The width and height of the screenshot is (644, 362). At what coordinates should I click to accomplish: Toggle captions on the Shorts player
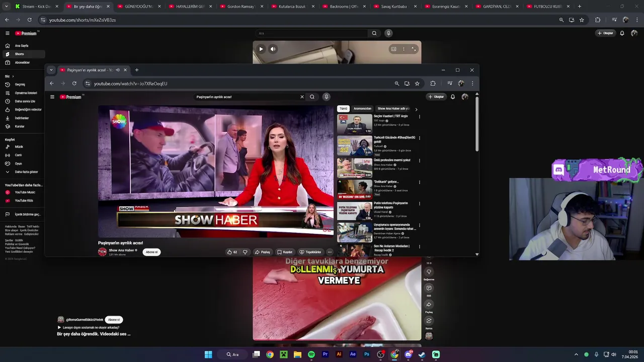point(393,49)
